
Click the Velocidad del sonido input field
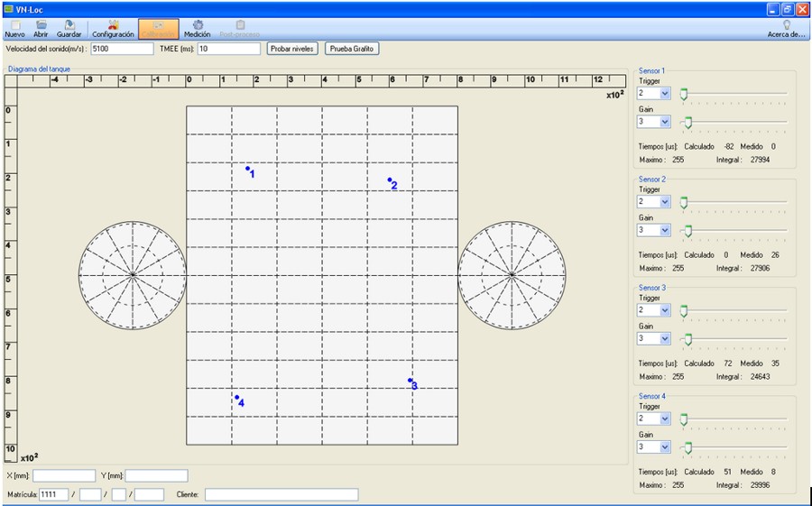[x=122, y=49]
